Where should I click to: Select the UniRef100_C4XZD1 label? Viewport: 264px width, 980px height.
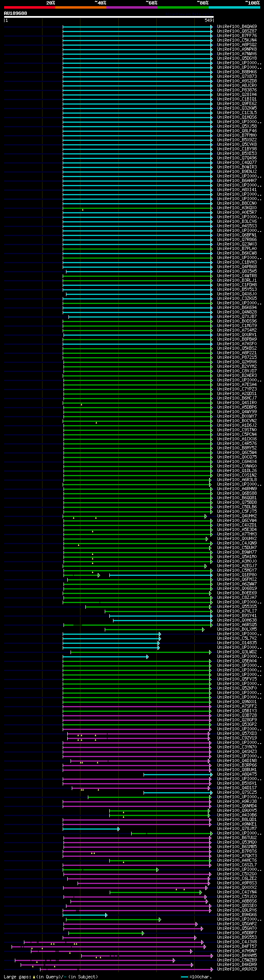(237, 525)
